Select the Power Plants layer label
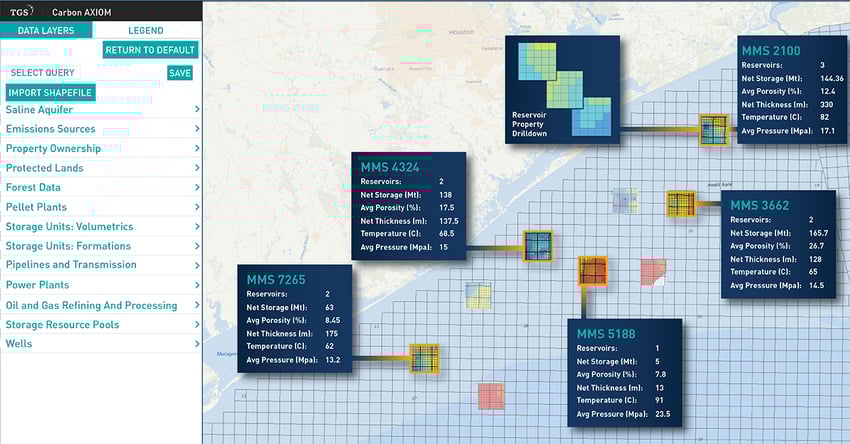 37,285
